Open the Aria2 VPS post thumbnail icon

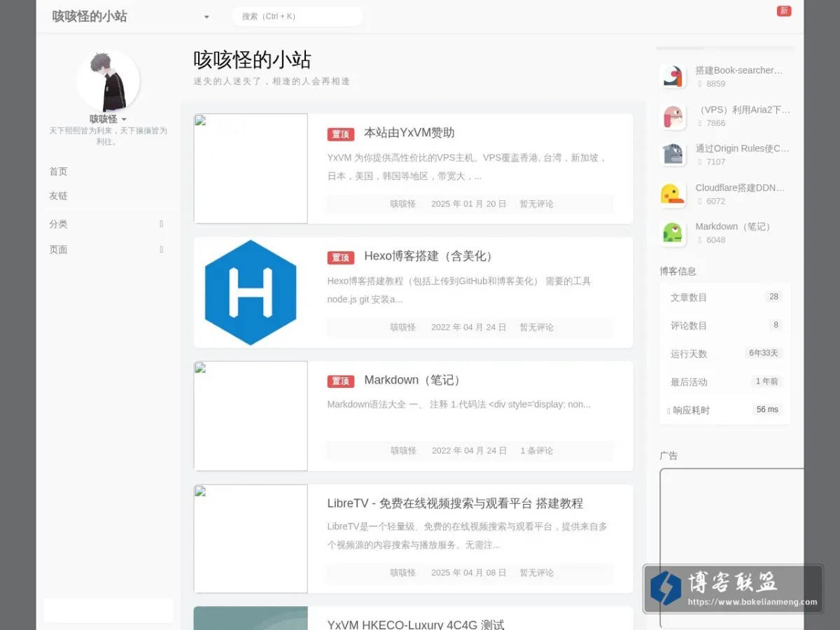673,116
